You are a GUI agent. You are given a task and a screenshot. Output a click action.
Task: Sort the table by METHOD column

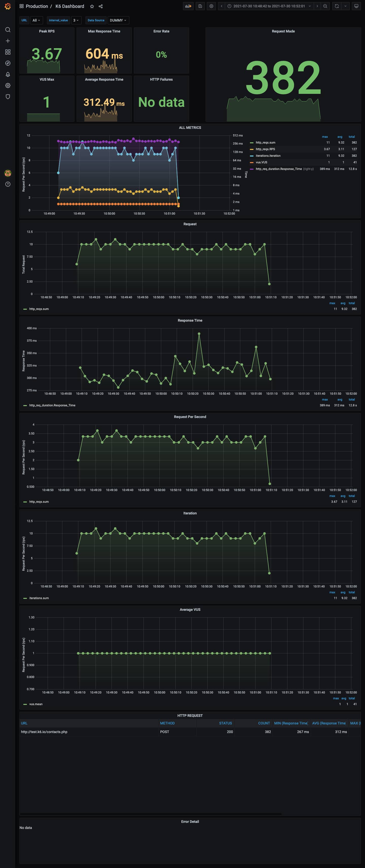(167, 723)
